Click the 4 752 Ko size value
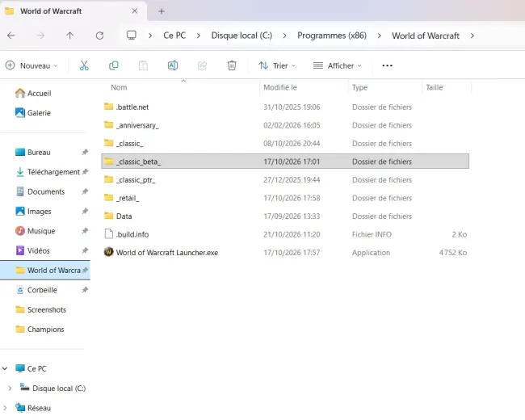 (452, 253)
